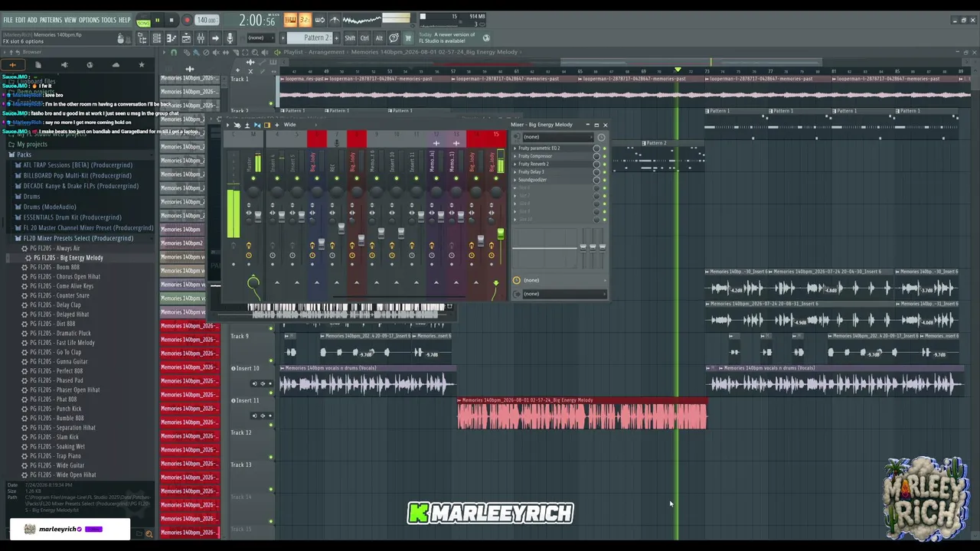Click the Mixer latency clock icon

pos(601,138)
